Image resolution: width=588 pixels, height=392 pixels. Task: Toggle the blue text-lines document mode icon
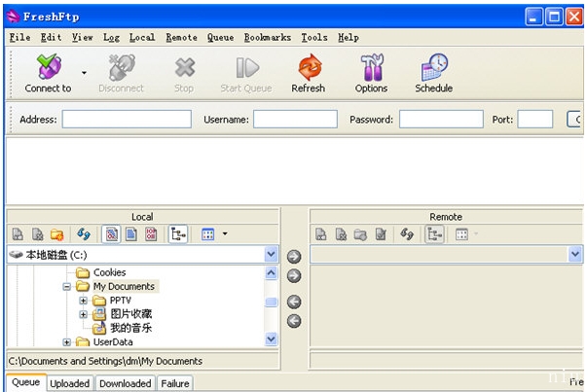[x=130, y=234]
